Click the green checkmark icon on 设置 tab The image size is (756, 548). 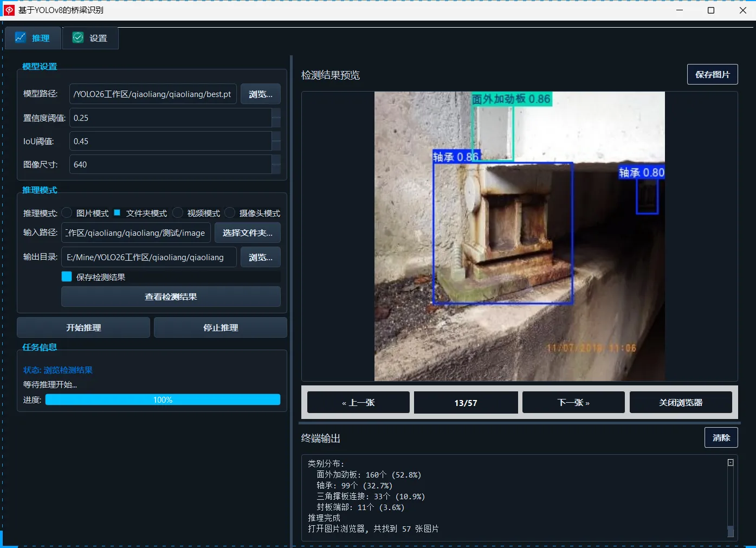coord(78,37)
